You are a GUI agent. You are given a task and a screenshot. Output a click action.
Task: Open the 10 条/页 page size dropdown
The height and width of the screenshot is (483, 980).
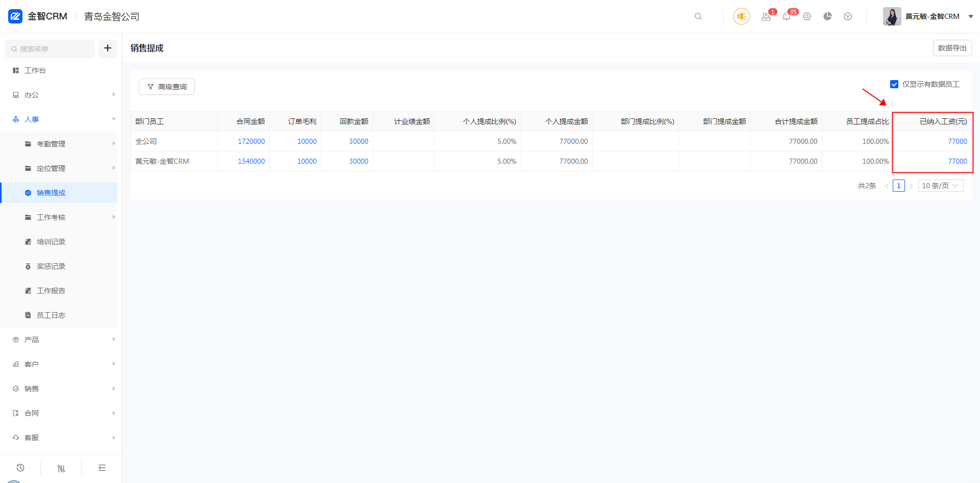[940, 186]
